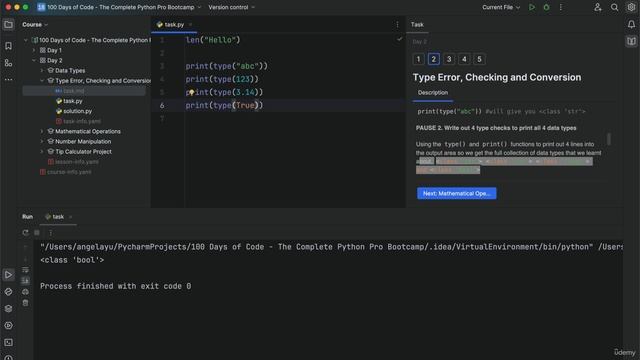
Task: Go to task step 4
Action: [464, 59]
